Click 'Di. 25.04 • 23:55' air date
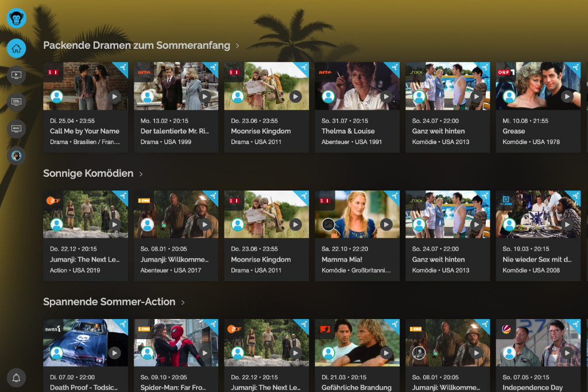 [72, 121]
